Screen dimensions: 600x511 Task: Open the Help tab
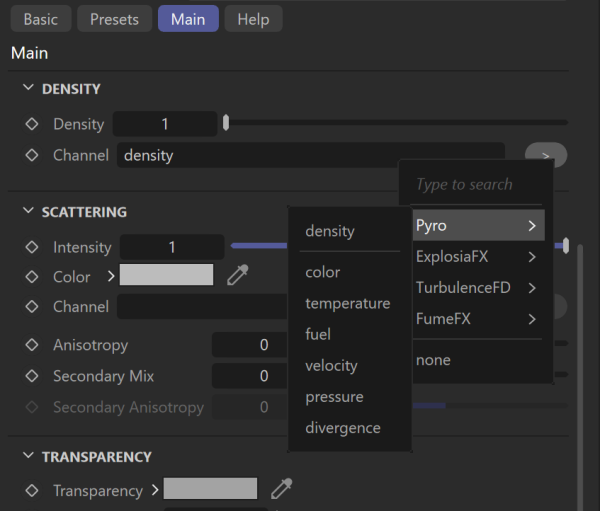click(x=253, y=19)
